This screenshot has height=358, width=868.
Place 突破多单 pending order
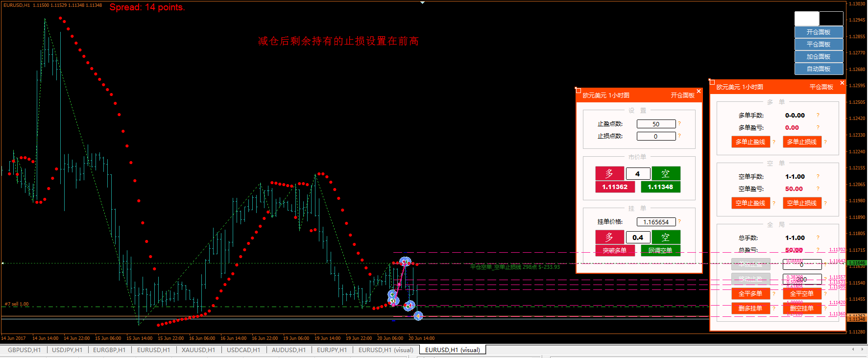(x=615, y=250)
